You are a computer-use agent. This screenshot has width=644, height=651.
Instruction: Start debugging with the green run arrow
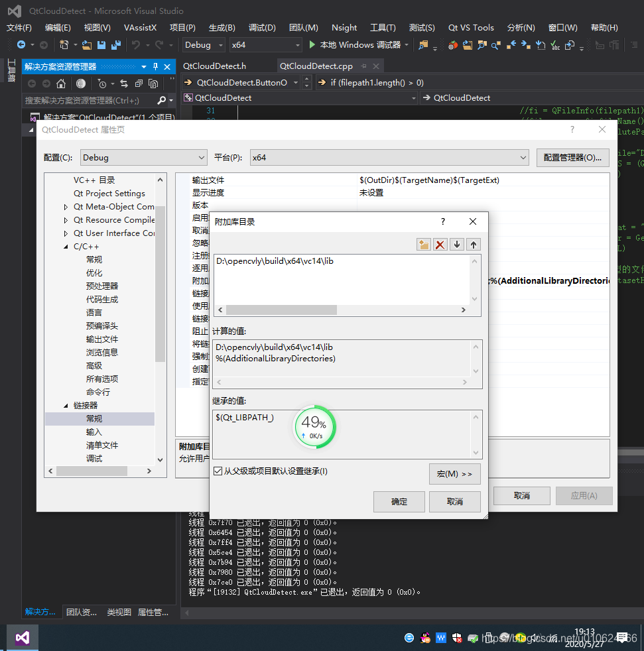[311, 45]
